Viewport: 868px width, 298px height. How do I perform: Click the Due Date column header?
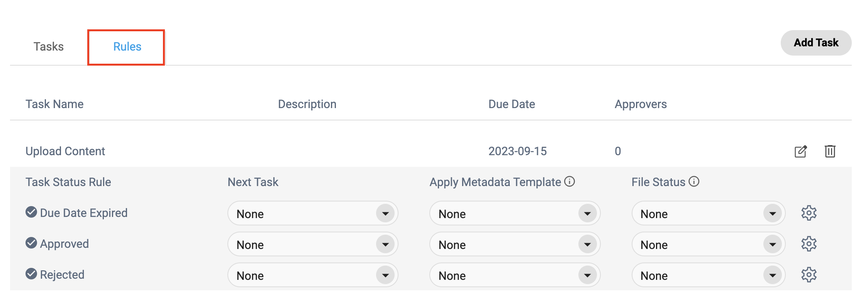(x=512, y=104)
